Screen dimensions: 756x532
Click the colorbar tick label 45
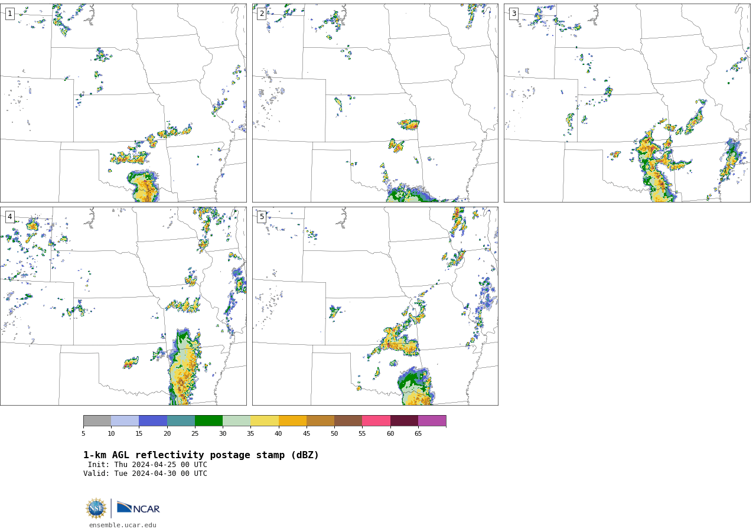(x=307, y=434)
